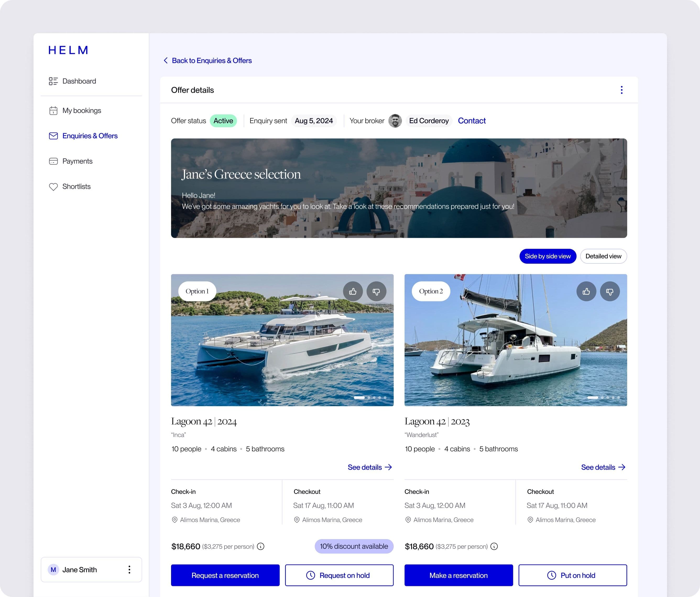The height and width of the screenshot is (597, 700).
Task: Switch to Detailed view
Action: (x=603, y=256)
